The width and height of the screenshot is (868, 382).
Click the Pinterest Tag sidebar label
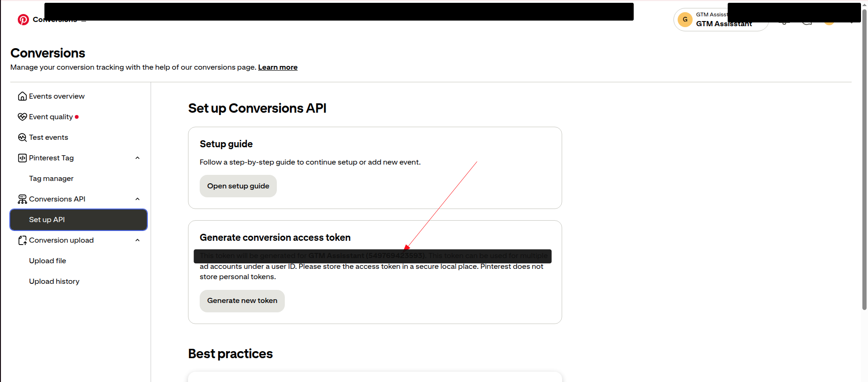(x=51, y=158)
